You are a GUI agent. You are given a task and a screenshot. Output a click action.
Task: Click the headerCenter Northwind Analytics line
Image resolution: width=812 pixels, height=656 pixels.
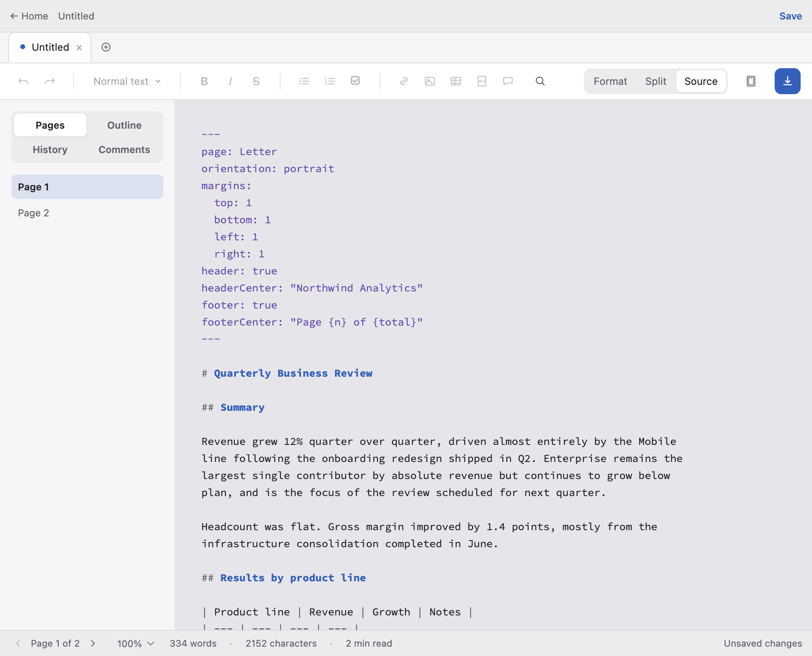(x=312, y=288)
